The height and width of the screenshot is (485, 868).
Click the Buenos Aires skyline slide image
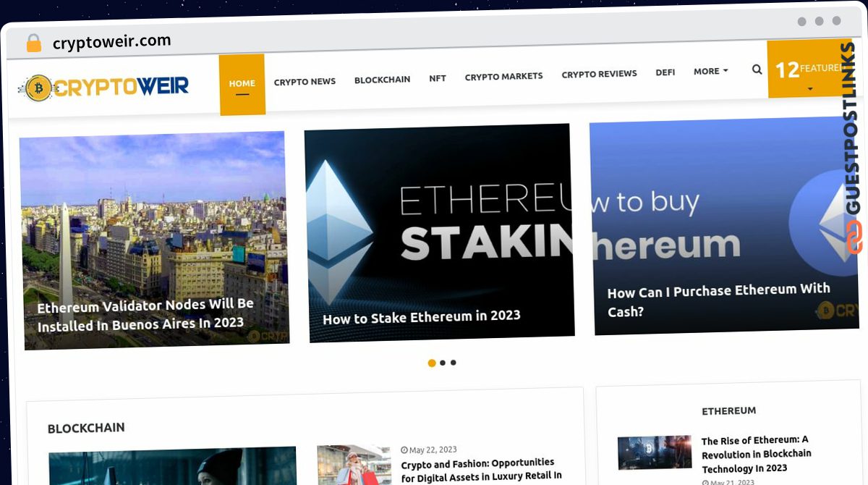[154, 240]
